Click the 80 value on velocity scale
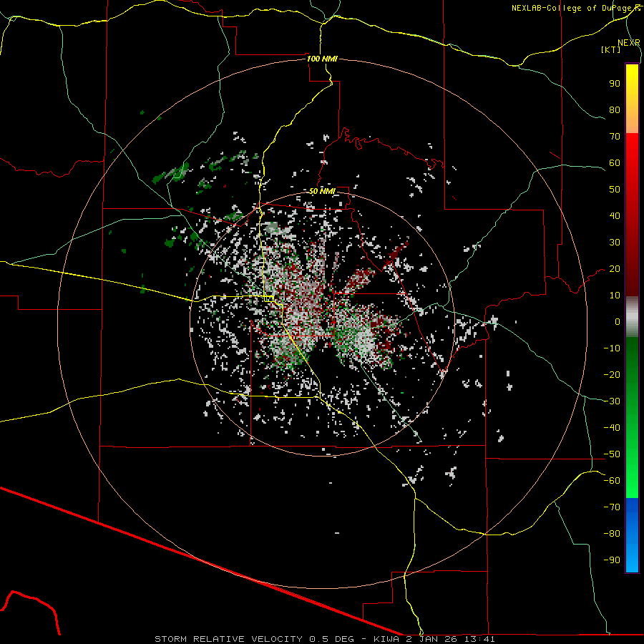Viewport: 644px width, 644px height. (615, 110)
